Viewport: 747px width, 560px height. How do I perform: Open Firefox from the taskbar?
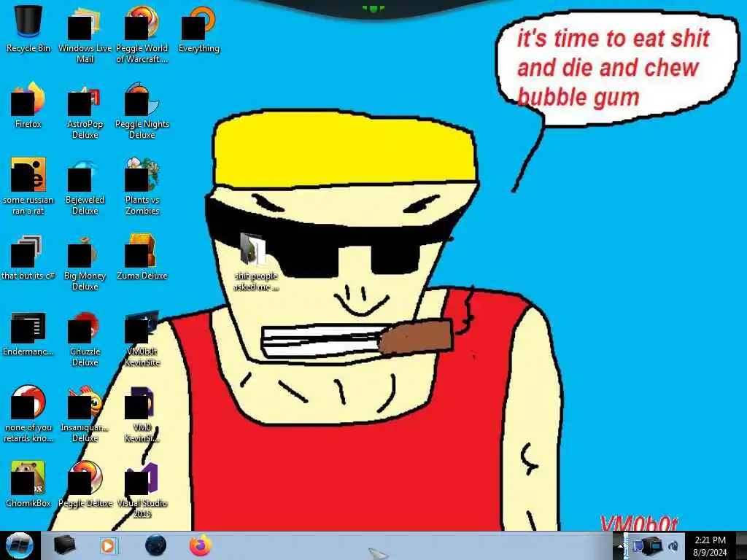[x=201, y=545]
